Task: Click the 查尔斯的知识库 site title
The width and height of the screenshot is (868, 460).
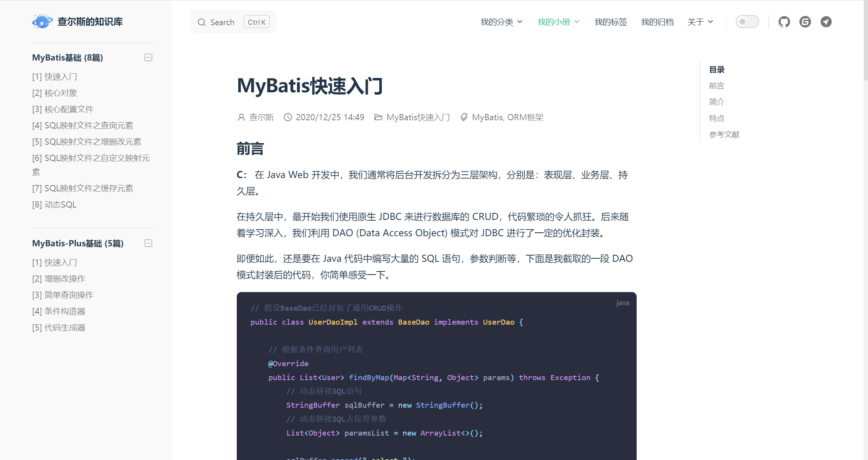Action: (90, 21)
